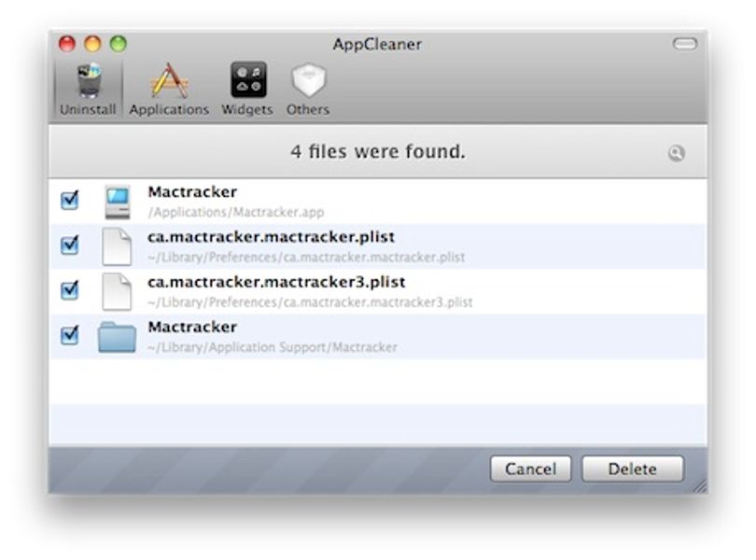Click the Mactracker folder icon
This screenshot has width=756, height=560.
(117, 337)
